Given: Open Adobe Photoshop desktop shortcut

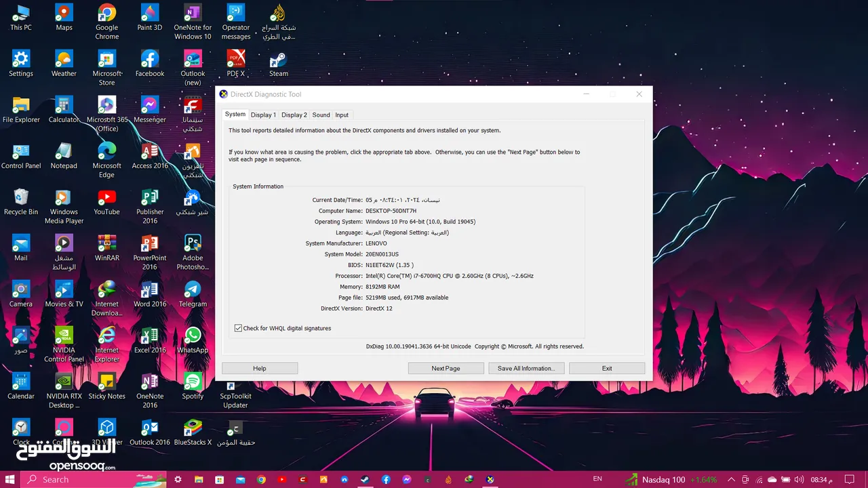Looking at the screenshot, I should tap(193, 252).
